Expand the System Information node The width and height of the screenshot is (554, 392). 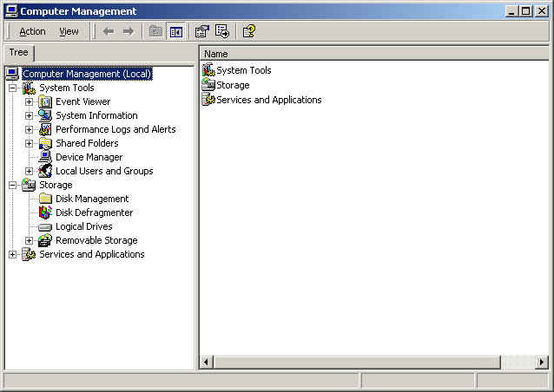click(29, 115)
